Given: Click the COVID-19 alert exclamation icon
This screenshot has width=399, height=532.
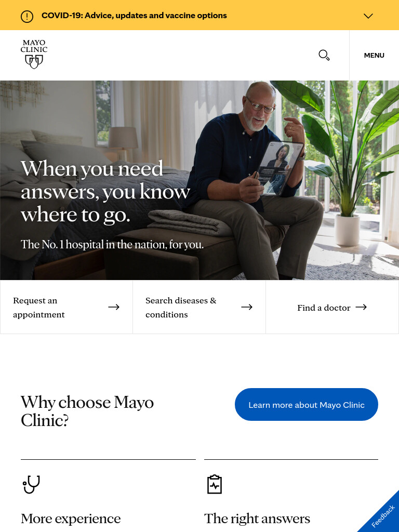Looking at the screenshot, I should click(27, 16).
